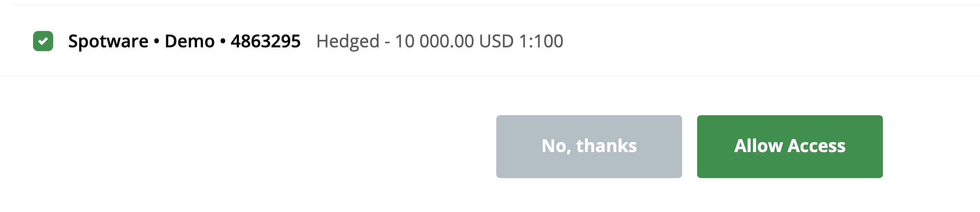
Task: Grant permission using the green Allow Access button
Action: pos(790,147)
